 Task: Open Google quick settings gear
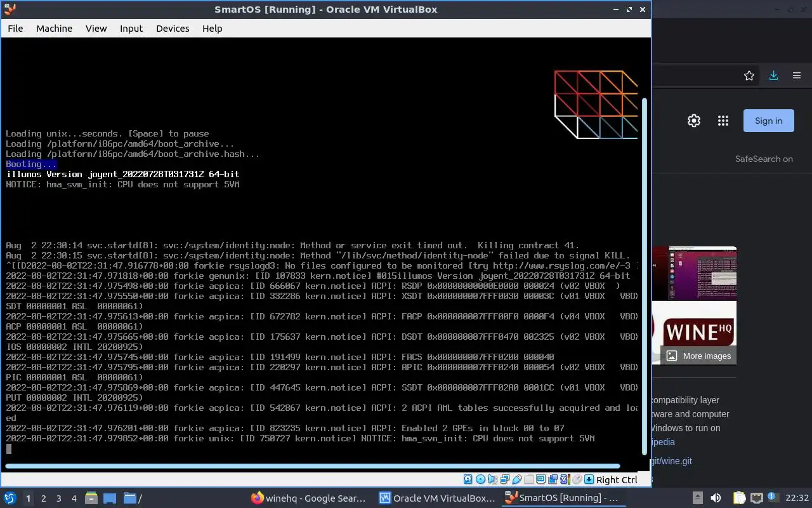pyautogui.click(x=694, y=121)
